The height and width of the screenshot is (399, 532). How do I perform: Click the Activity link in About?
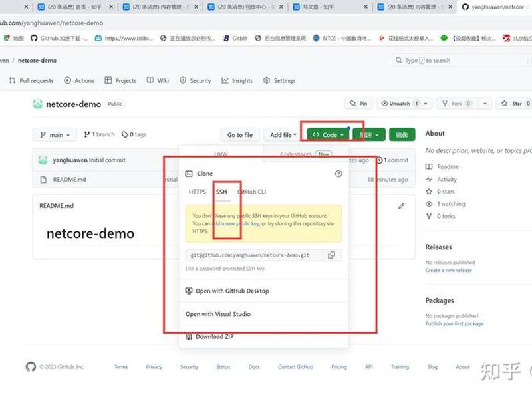(441, 179)
